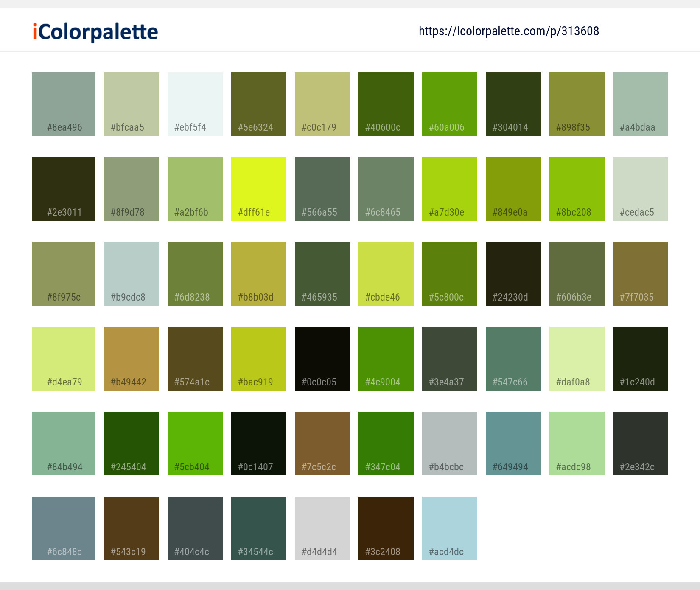Screen dimensions: 700x590
Task: Select the #304014 color swatch
Action: coord(513,104)
